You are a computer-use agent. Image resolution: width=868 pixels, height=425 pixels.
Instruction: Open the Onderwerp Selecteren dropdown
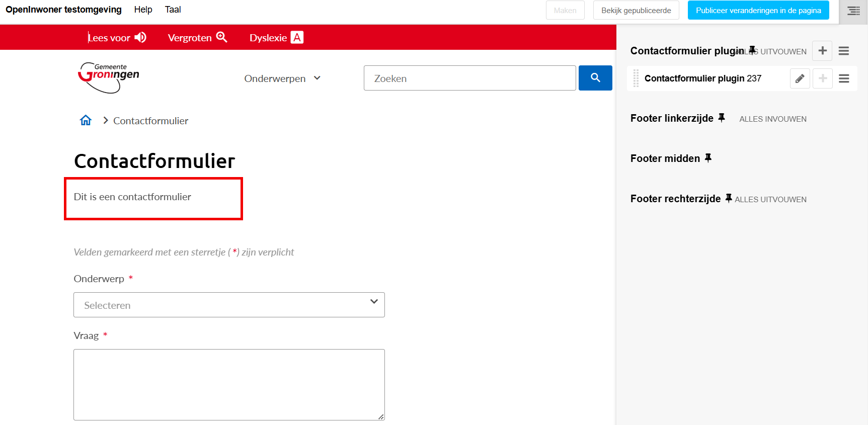click(x=229, y=305)
